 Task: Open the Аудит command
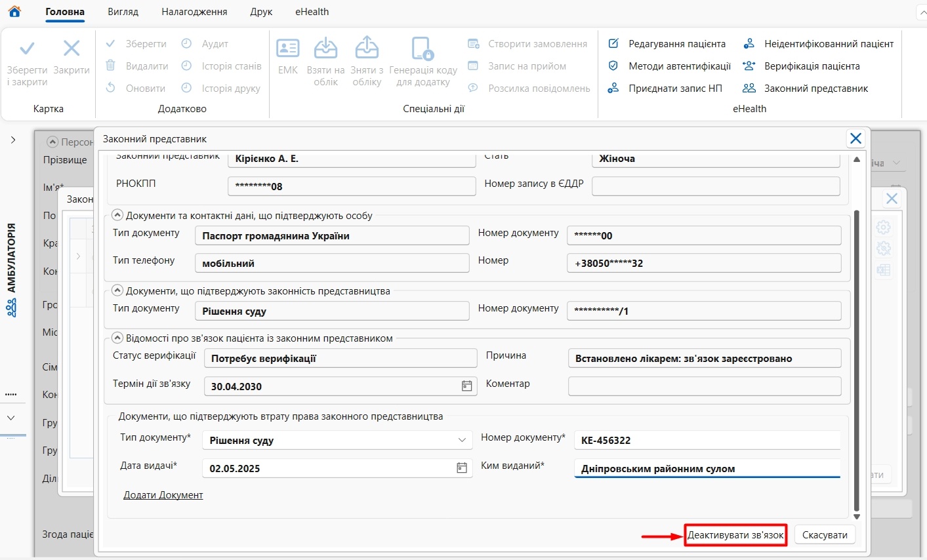coord(205,44)
